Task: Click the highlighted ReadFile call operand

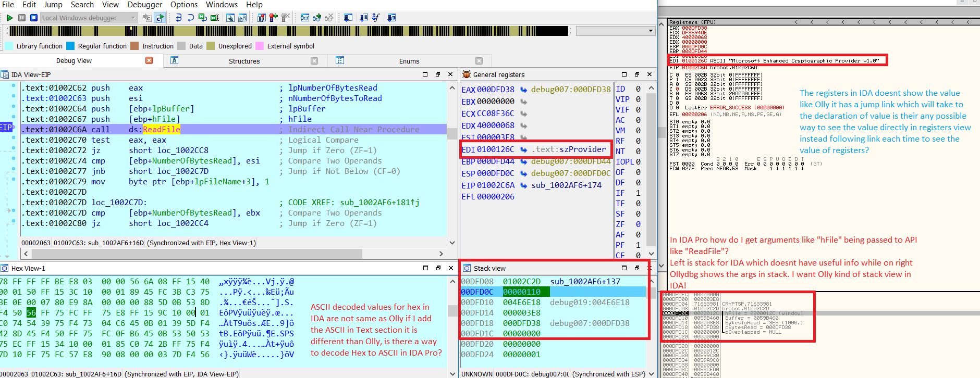Action: point(161,130)
